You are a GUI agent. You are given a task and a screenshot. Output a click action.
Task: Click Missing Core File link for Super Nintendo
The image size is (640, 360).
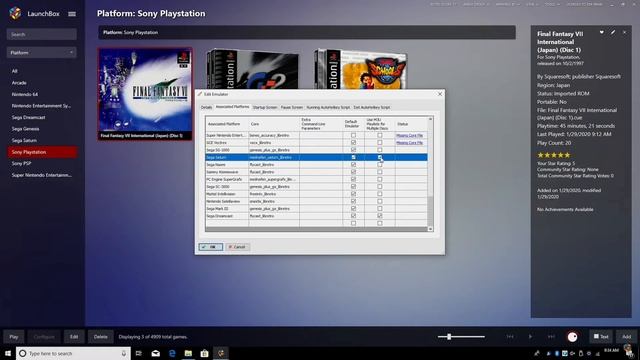(x=409, y=135)
